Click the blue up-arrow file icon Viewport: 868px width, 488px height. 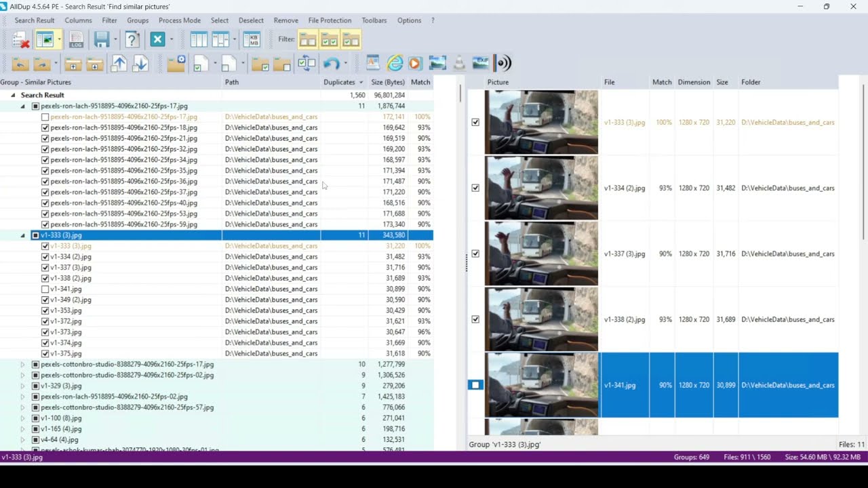pyautogui.click(x=119, y=64)
